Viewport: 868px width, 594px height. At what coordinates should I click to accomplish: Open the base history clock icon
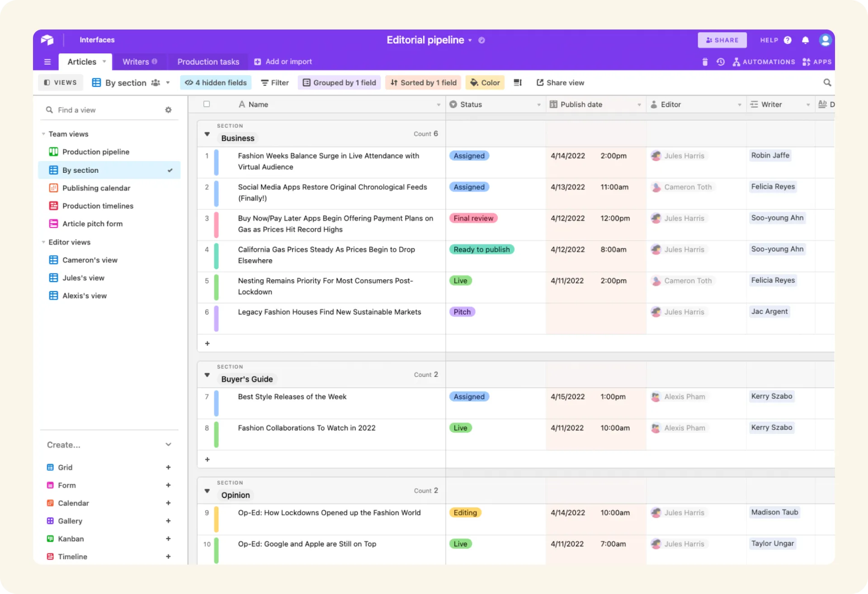[x=721, y=62]
